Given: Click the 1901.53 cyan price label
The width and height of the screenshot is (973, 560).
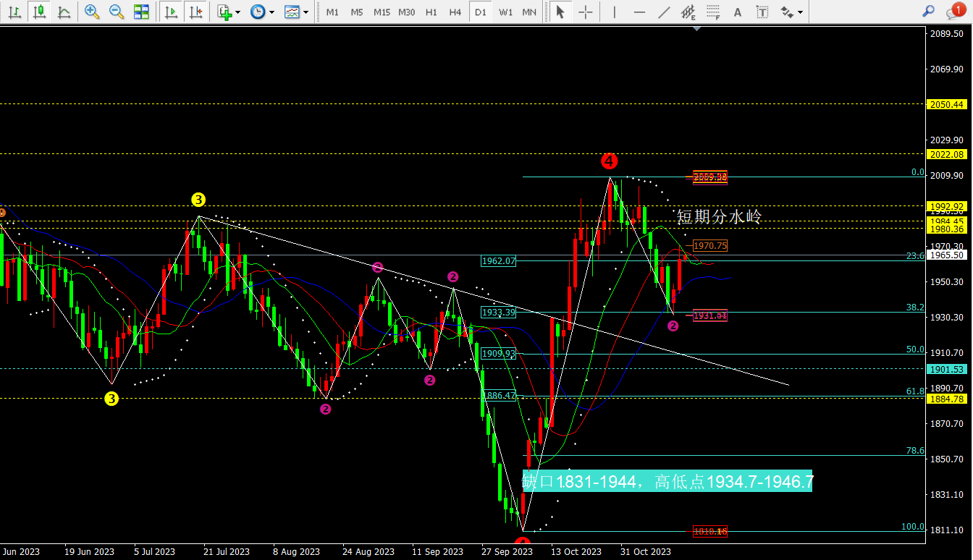Looking at the screenshot, I should (948, 369).
